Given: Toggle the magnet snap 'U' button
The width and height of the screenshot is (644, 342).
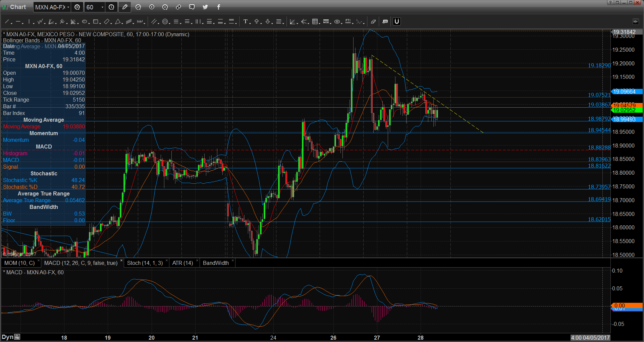Looking at the screenshot, I should (x=397, y=22).
